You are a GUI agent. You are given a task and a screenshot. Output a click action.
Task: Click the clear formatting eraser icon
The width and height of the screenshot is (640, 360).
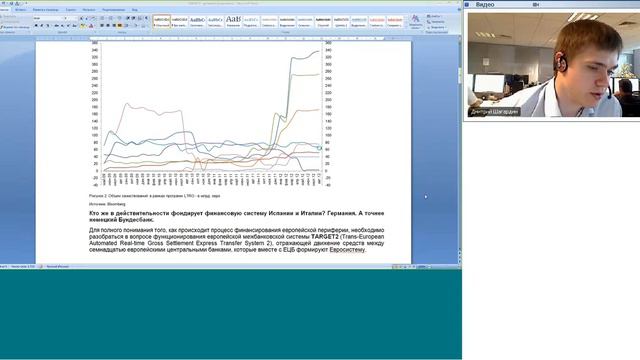93,18
